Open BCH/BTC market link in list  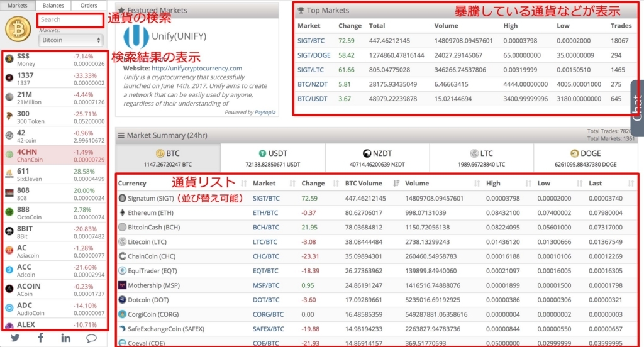[x=266, y=227]
